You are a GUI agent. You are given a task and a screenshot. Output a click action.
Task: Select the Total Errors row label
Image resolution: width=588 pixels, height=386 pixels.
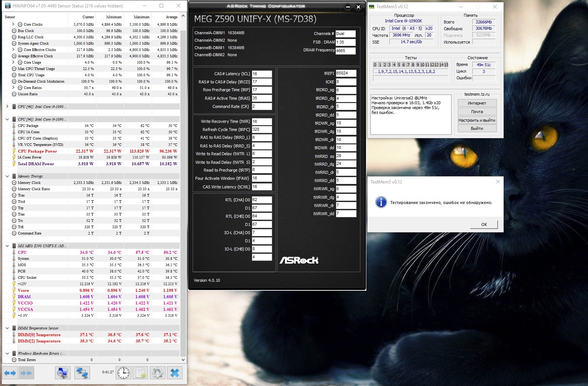(27, 360)
